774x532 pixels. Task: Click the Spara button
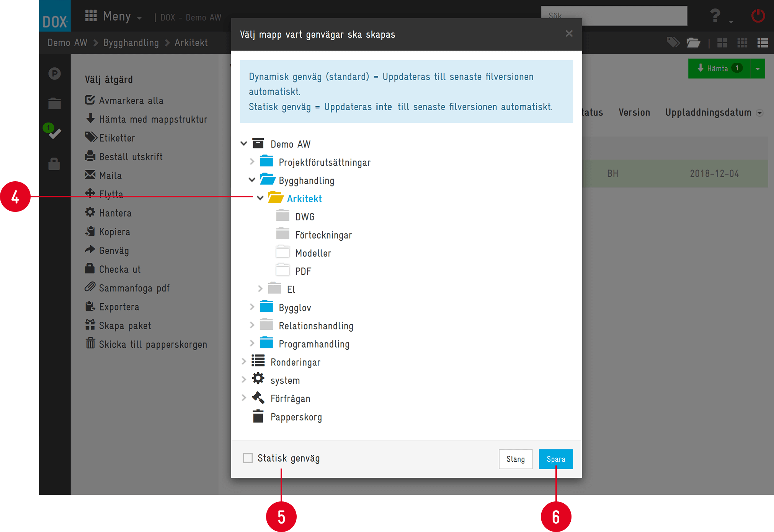(x=555, y=459)
